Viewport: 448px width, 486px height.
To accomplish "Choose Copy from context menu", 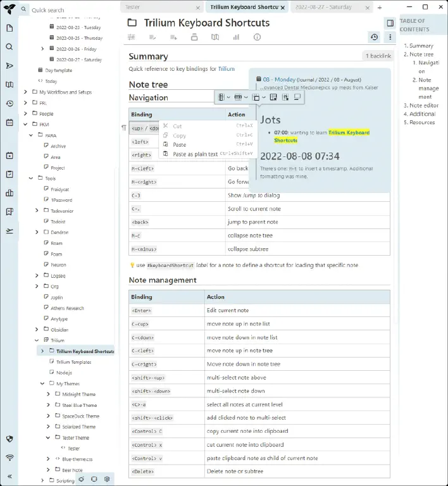I will pyautogui.click(x=208, y=135).
